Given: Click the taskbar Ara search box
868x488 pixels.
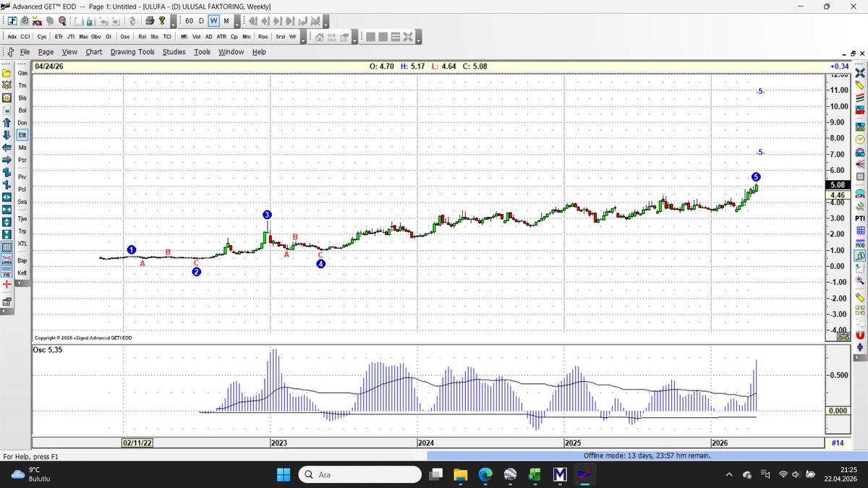Looking at the screenshot, I should (360, 474).
